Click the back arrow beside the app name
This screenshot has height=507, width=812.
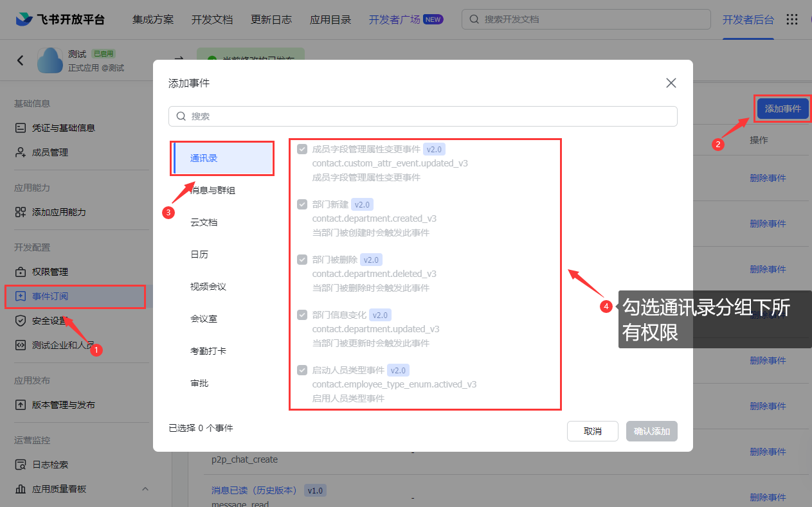[x=21, y=60]
